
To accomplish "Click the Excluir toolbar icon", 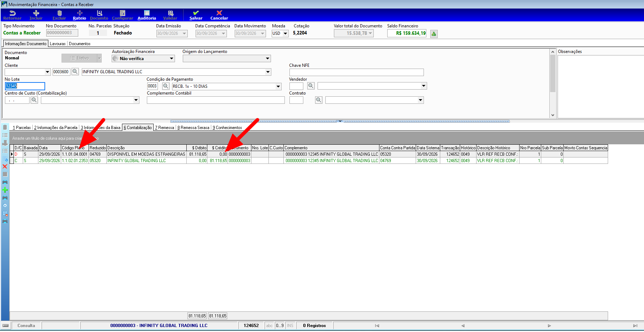I will pyautogui.click(x=59, y=13).
